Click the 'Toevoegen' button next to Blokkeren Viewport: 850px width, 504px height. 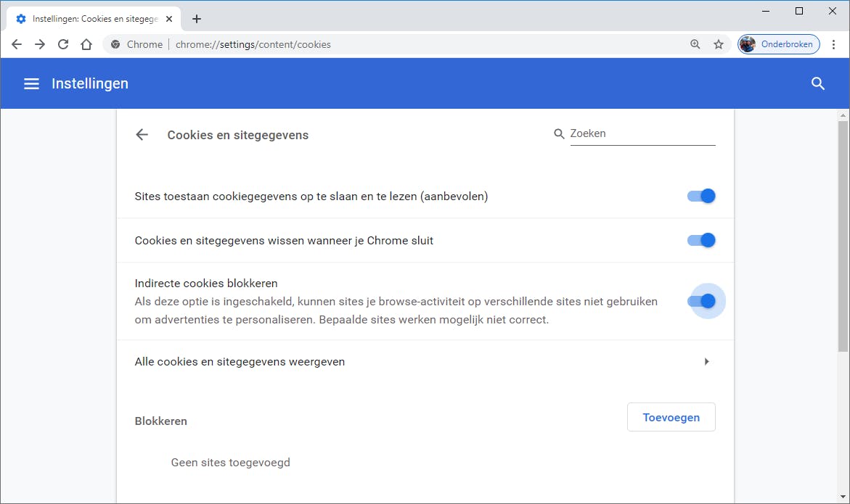coord(671,417)
